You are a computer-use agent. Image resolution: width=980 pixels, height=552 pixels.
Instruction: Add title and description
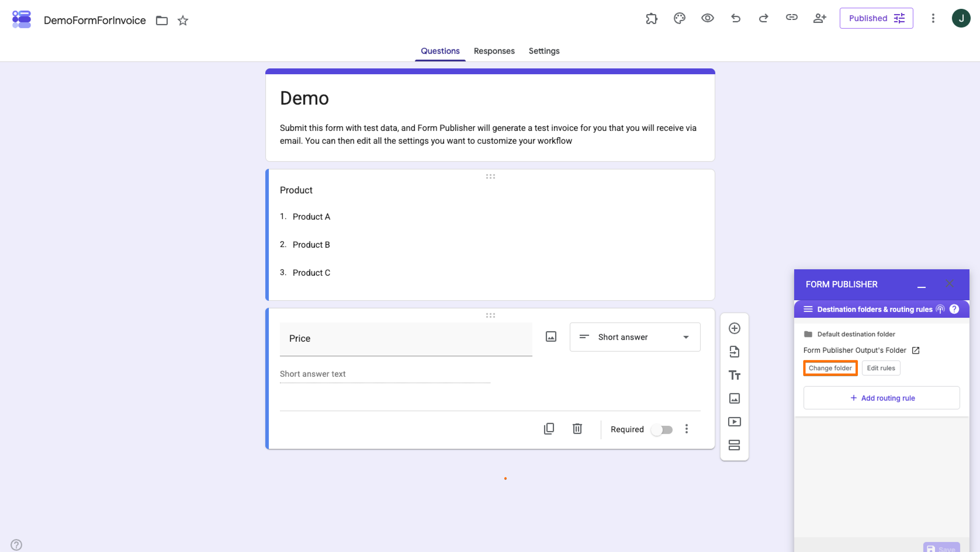(x=734, y=375)
